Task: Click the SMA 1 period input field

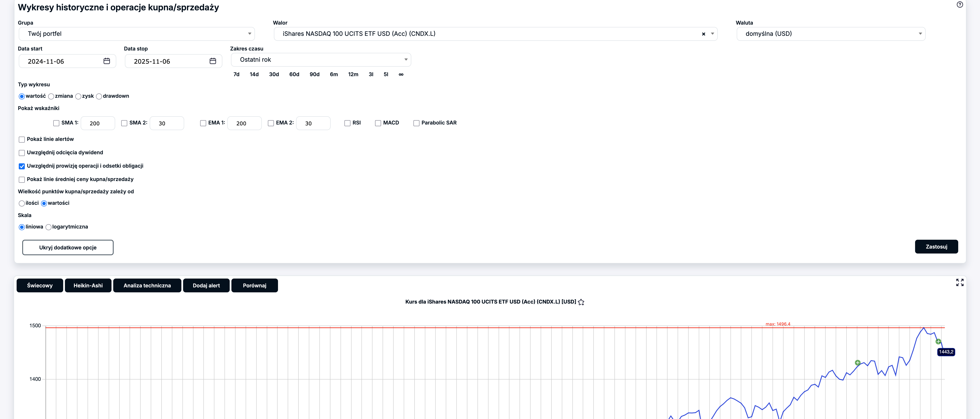Action: point(97,123)
